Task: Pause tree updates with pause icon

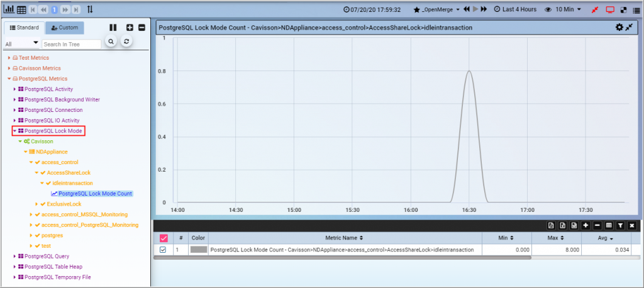Action: point(113,28)
